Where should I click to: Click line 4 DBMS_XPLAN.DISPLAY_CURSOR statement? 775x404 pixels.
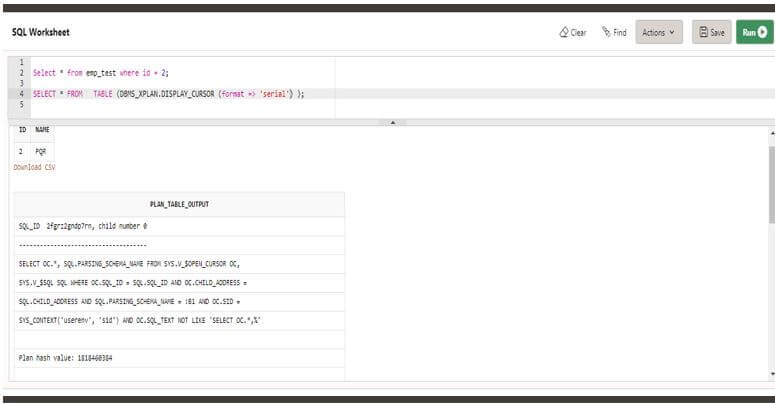tap(169, 93)
